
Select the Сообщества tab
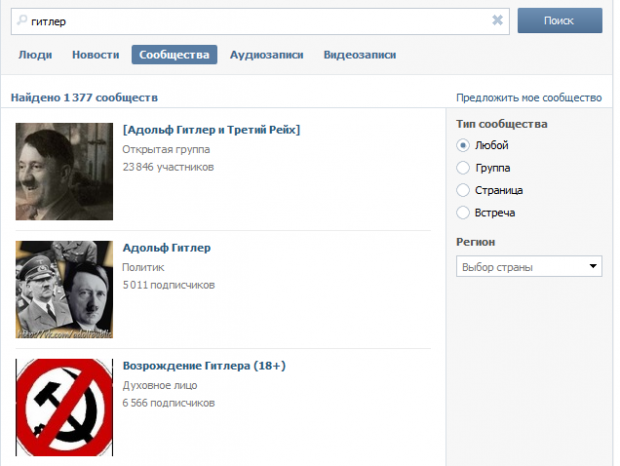174,55
